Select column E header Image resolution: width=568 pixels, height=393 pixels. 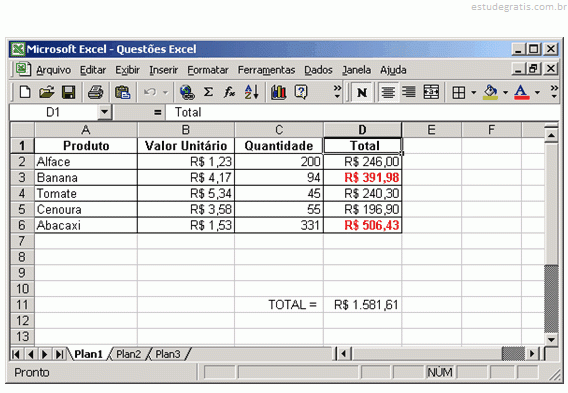coord(431,130)
